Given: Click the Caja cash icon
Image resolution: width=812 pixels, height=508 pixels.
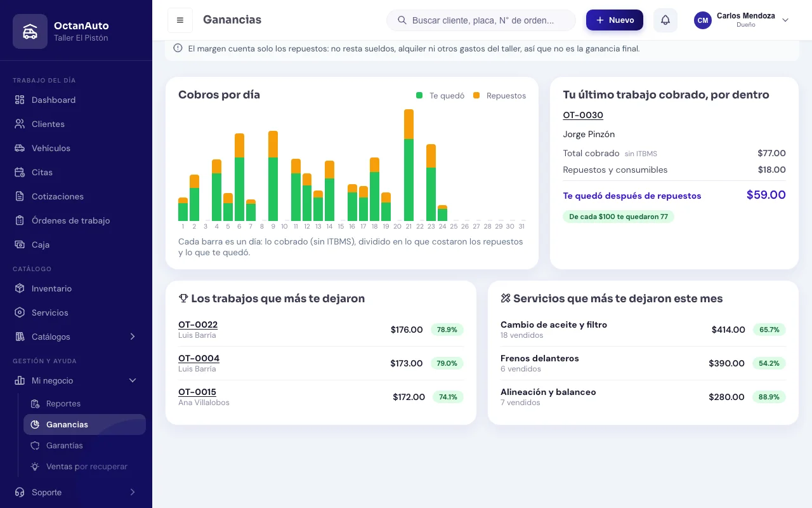Looking at the screenshot, I should [x=20, y=244].
